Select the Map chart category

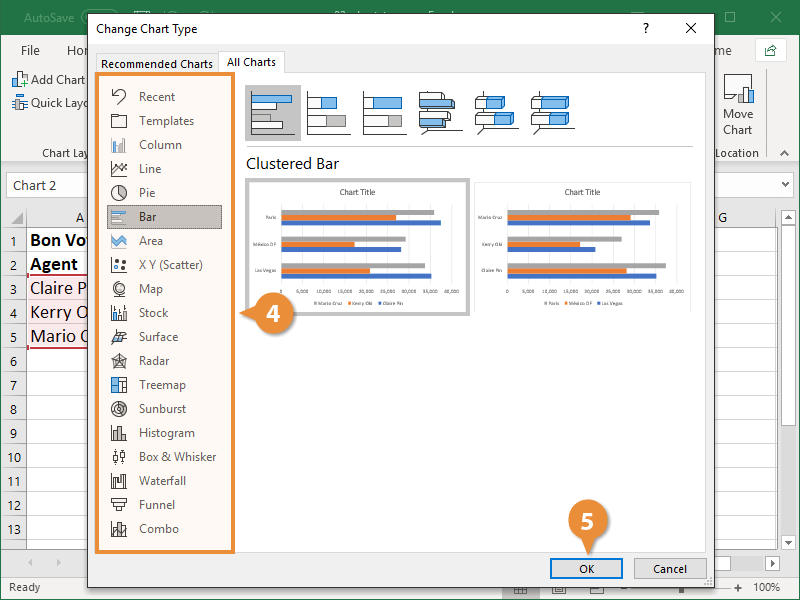pyautogui.click(x=164, y=289)
